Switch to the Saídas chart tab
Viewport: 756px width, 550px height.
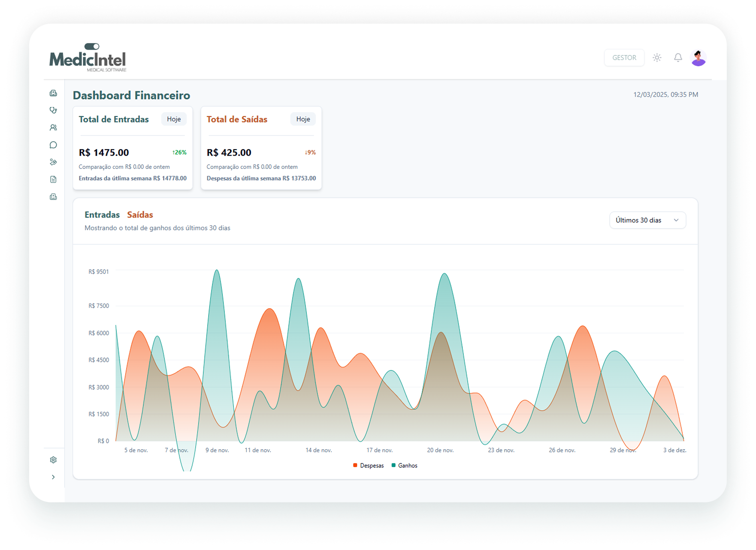click(x=140, y=215)
